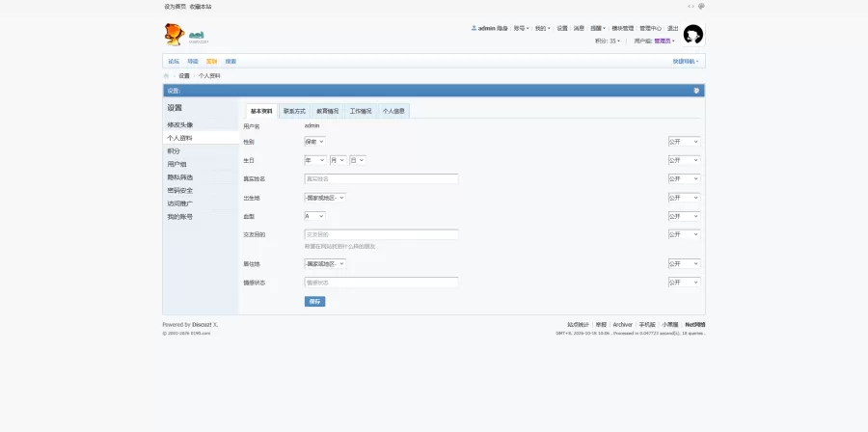The width and height of the screenshot is (868, 432).
Task: Open the 公开 privacy dropdown for 交友目的
Action: coord(684,234)
